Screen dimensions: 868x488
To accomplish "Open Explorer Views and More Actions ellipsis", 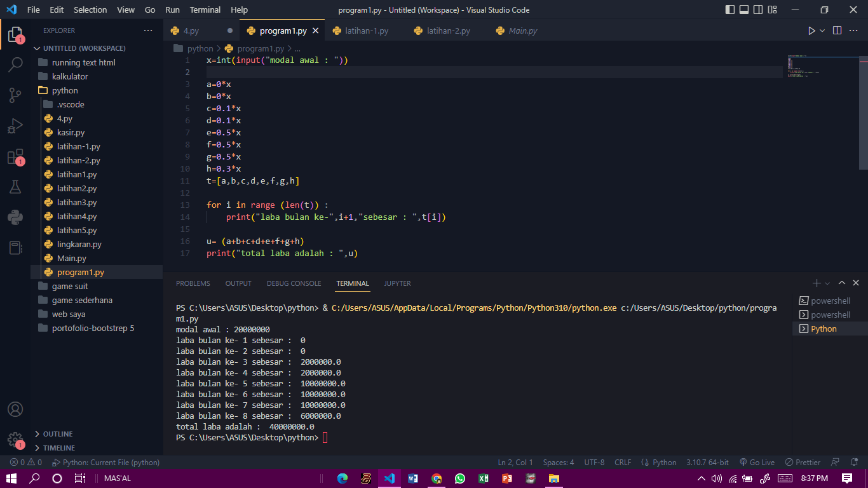I will click(148, 30).
